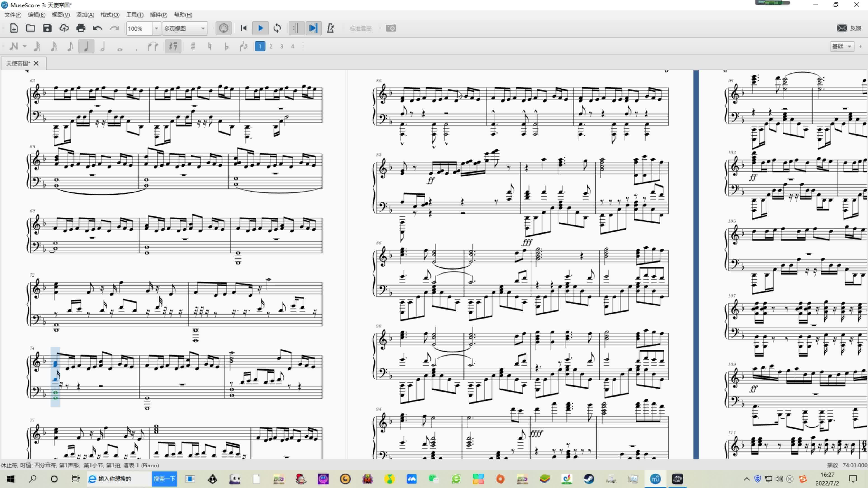This screenshot has height=488, width=868.
Task: Open the Windows Start menu
Action: (x=11, y=479)
